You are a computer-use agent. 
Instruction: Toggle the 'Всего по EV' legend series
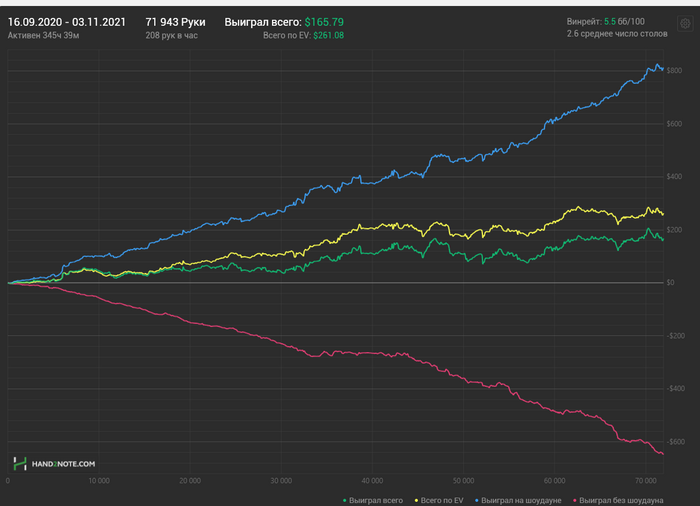(439, 501)
